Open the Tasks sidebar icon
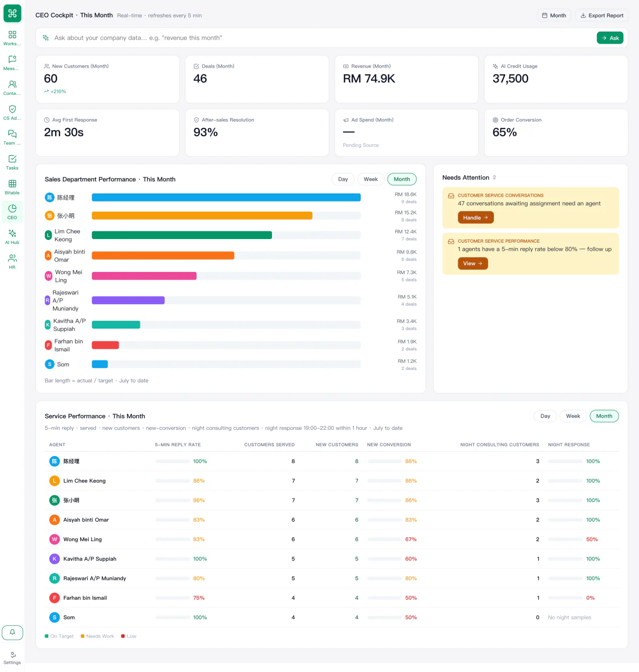 point(12,162)
